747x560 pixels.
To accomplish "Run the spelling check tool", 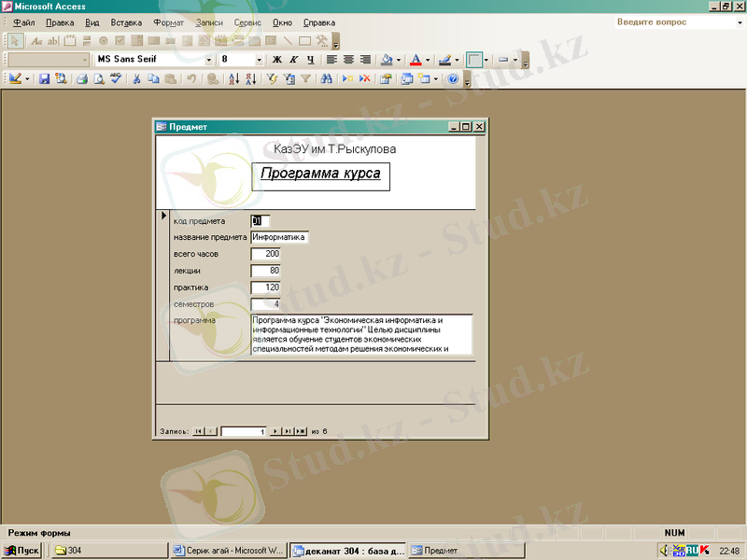I will 115,79.
